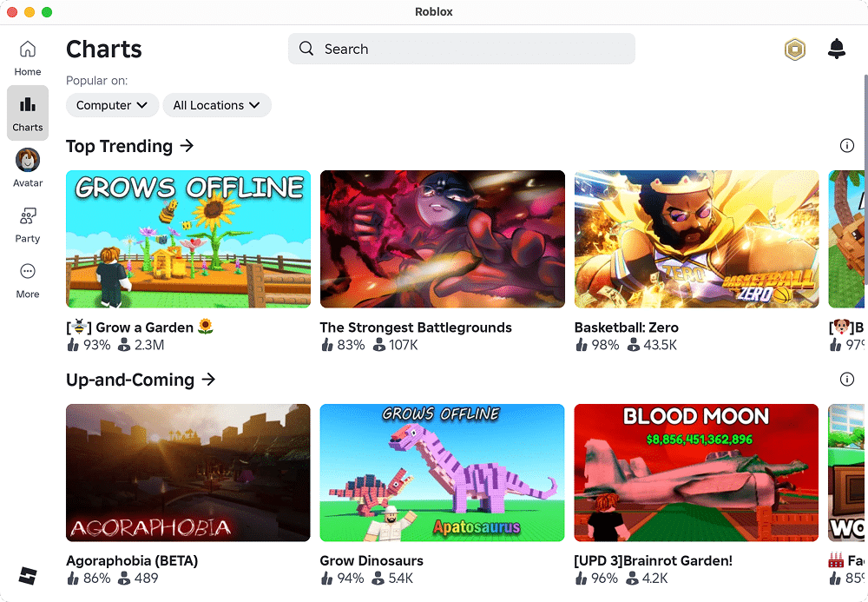Open The Strongest Battlegrounds thumbnail
Screen dimensions: 868x602
tap(443, 239)
